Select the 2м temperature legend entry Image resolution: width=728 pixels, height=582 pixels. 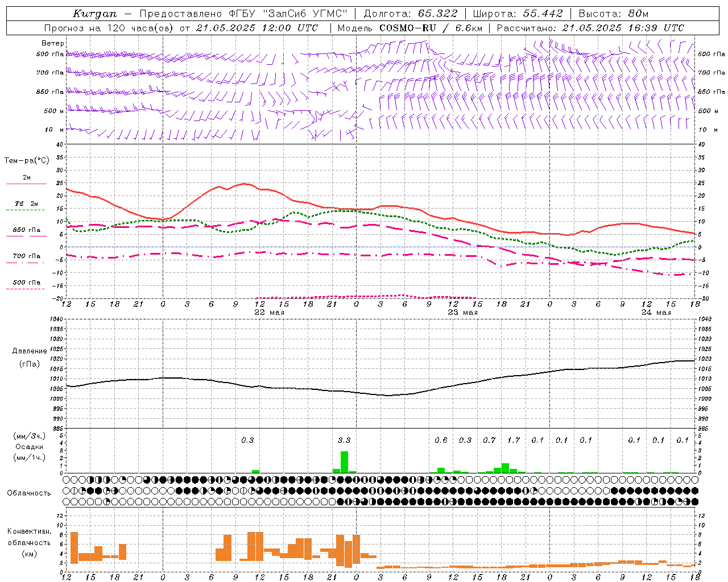pos(27,178)
